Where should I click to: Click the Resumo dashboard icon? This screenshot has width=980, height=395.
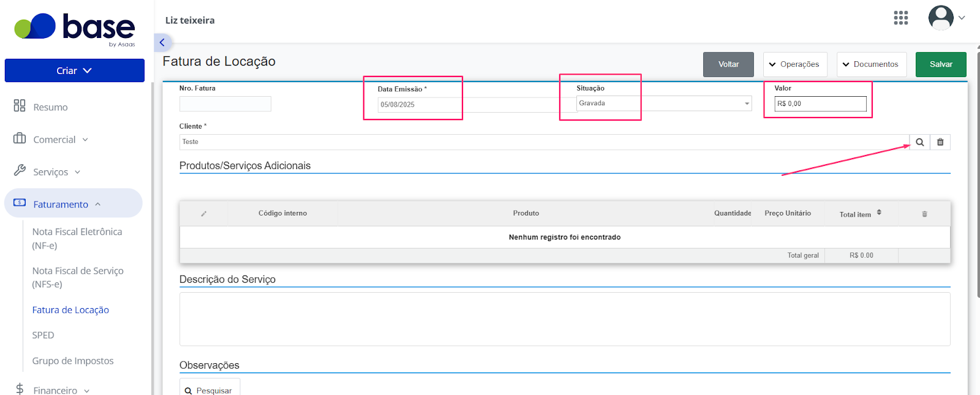20,106
